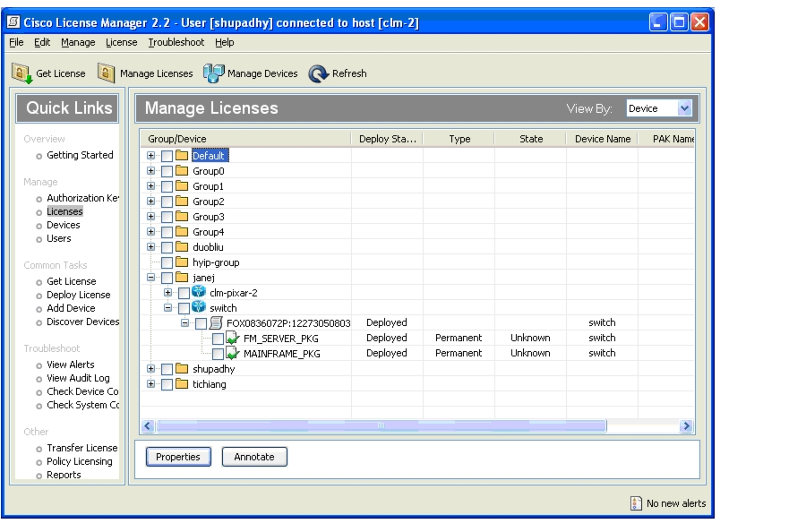Open the Edit menu
This screenshot has width=806, height=532.
[x=42, y=42]
